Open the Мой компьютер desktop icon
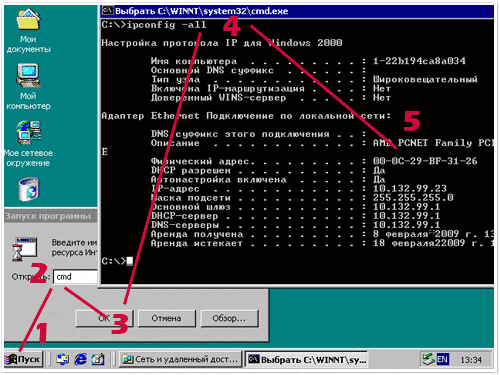Image resolution: width=500 pixels, height=375 pixels. (28, 87)
